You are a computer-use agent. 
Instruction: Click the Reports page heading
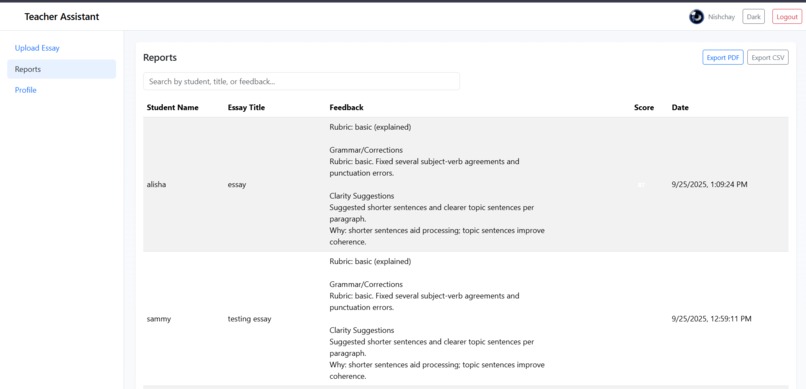pyautogui.click(x=160, y=58)
